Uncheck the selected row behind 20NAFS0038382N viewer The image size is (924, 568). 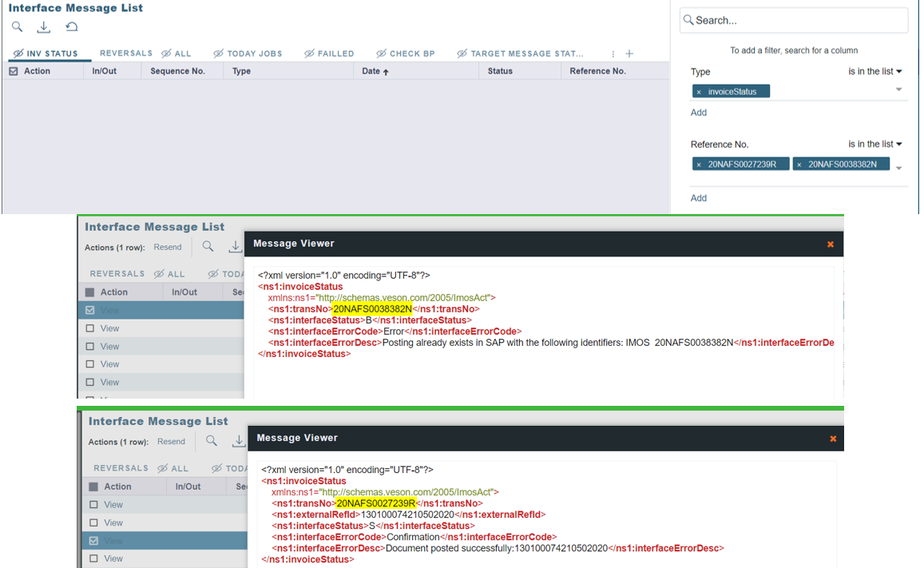pos(89,310)
